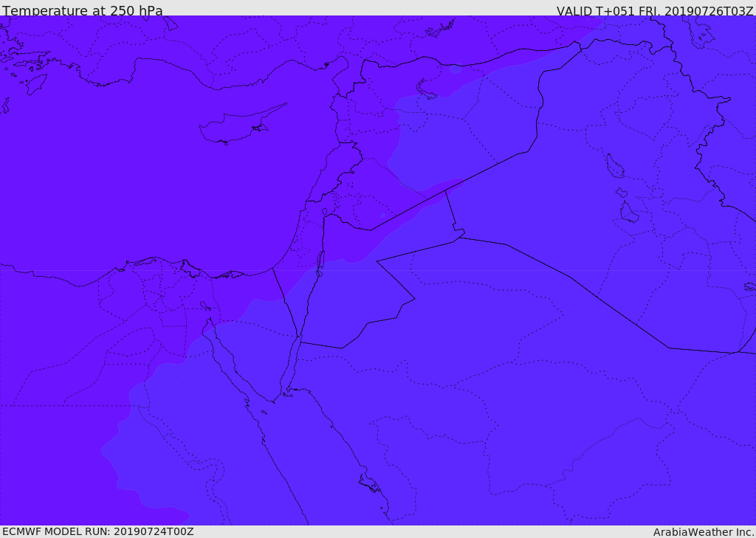Viewport: 756px width, 538px height.
Task: Click the 'VALID T+051 FRI. 20190726T03Z' label
Action: tap(654, 10)
